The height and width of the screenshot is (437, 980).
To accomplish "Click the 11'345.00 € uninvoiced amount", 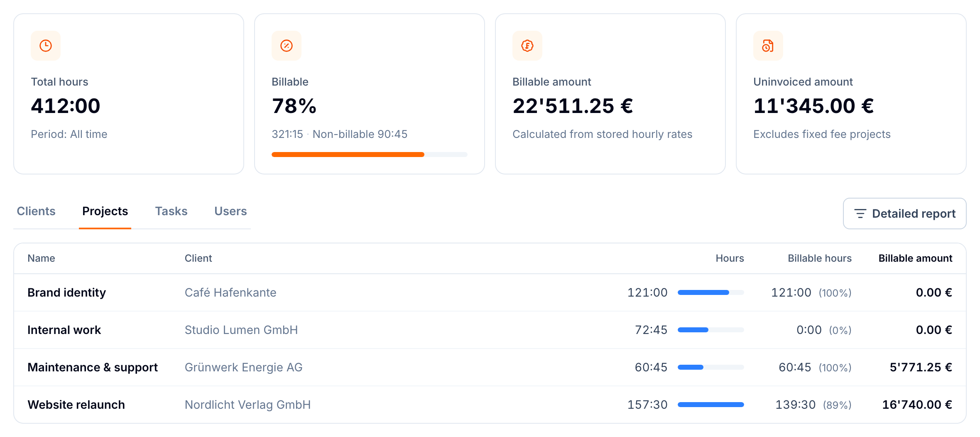I will point(813,106).
